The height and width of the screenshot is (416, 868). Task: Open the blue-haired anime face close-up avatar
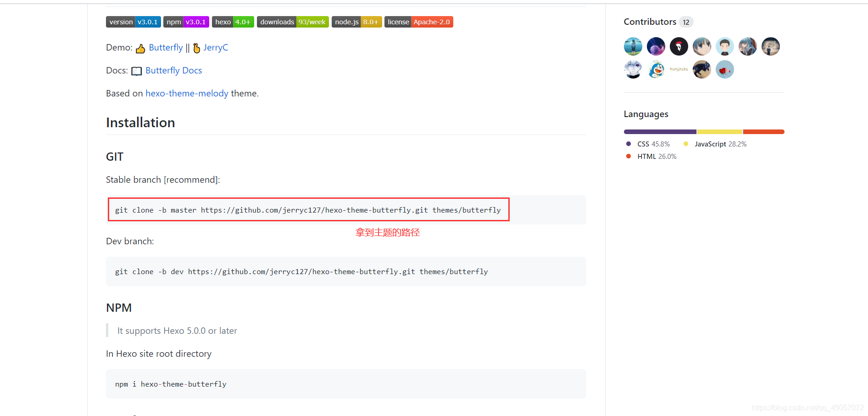(x=701, y=46)
